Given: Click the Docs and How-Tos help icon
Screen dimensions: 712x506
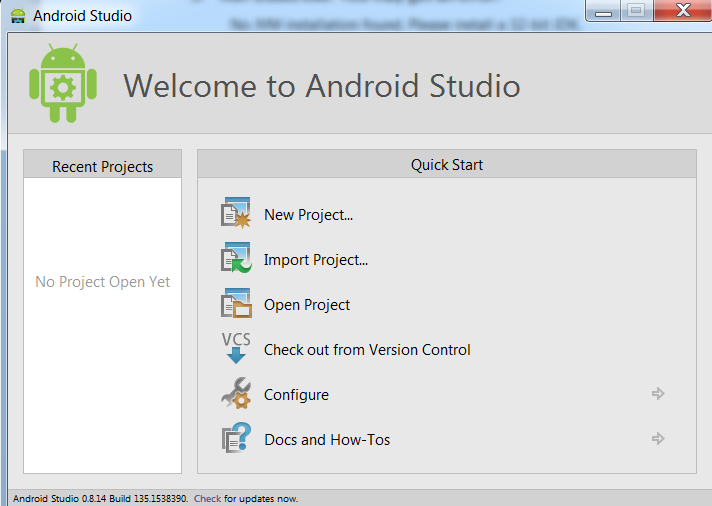Looking at the screenshot, I should (235, 439).
